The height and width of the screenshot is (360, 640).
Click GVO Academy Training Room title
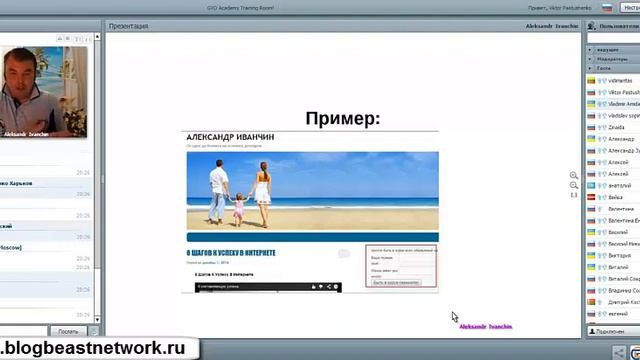tap(240, 8)
